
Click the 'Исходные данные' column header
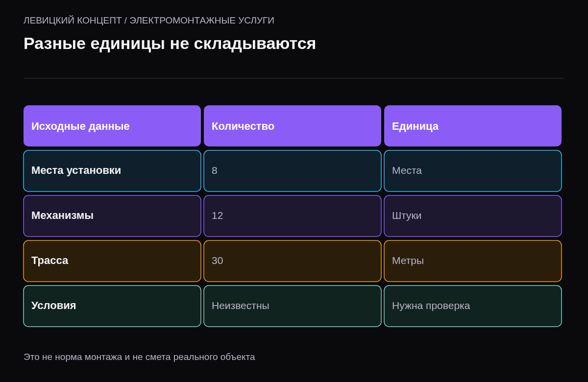pos(112,126)
